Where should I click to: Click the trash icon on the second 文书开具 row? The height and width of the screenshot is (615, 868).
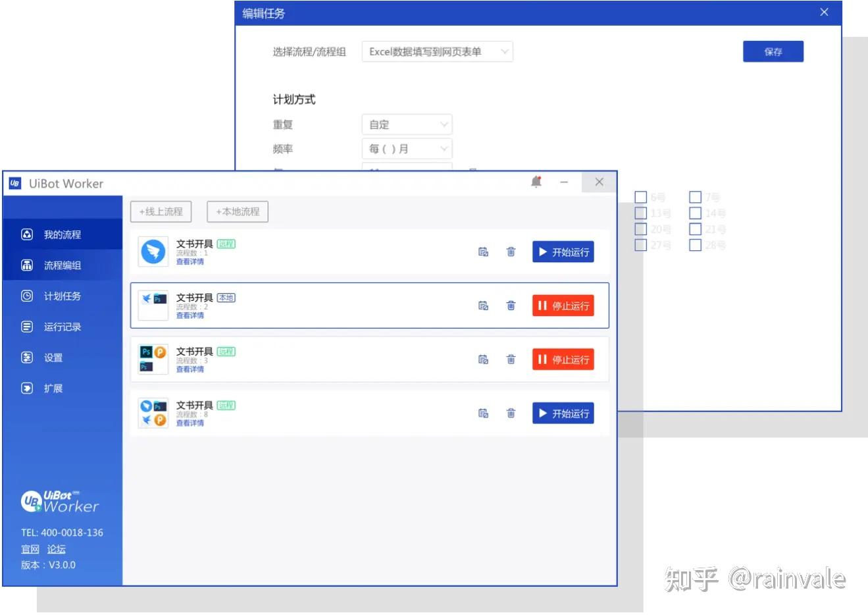click(511, 305)
